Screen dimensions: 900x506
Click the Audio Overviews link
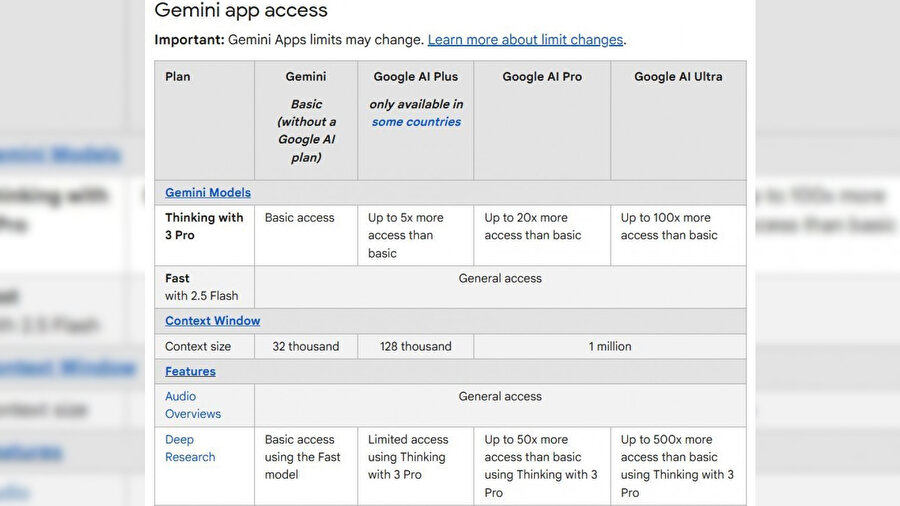coord(193,405)
